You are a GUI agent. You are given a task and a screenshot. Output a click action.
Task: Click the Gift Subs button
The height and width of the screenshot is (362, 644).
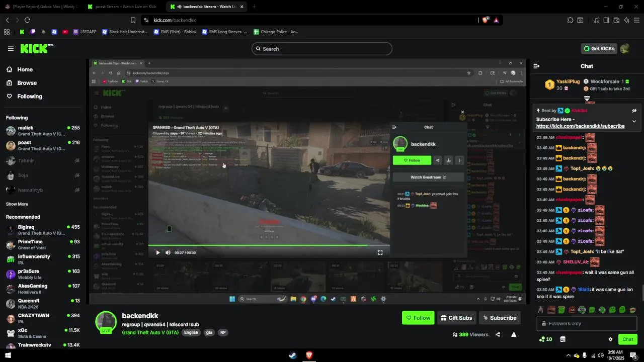[456, 318]
